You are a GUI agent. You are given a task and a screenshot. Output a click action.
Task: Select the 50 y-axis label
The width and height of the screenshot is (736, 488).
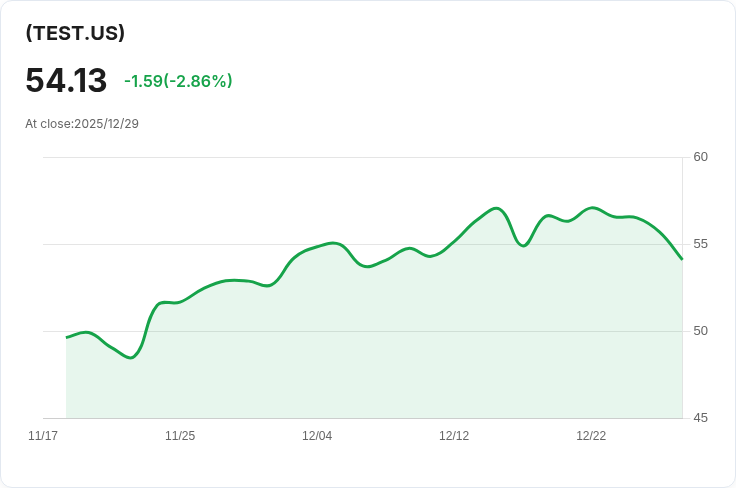point(700,331)
